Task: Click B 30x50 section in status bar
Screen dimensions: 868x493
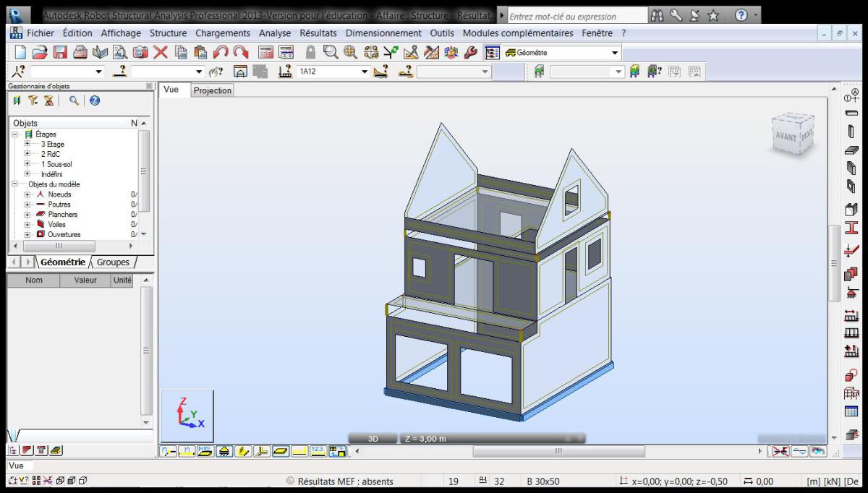Action: 542,481
